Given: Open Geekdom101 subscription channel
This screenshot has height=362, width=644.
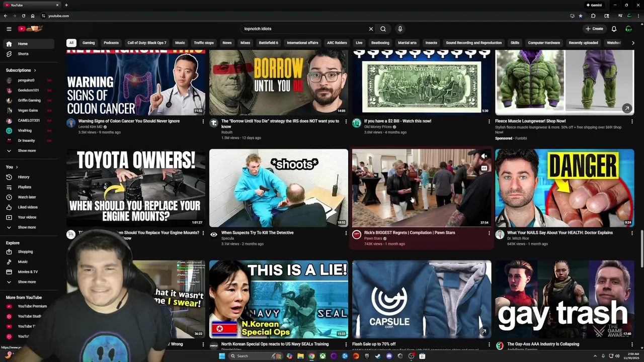Looking at the screenshot, I should click(29, 90).
